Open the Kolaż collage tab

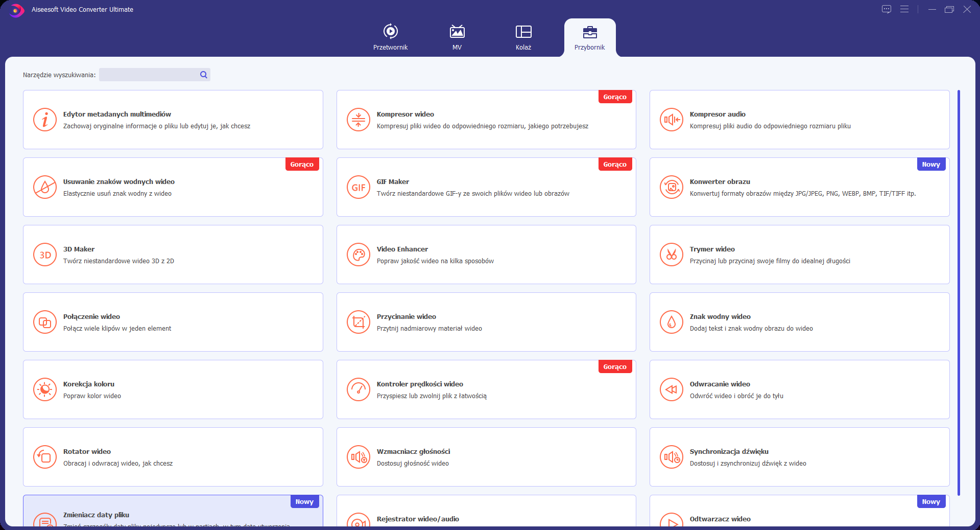coord(523,37)
